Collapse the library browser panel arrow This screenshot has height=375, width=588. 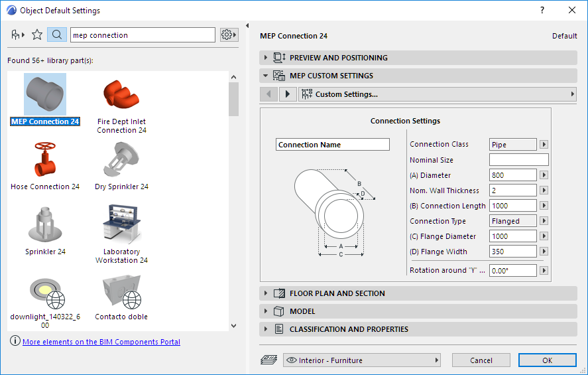(x=247, y=25)
